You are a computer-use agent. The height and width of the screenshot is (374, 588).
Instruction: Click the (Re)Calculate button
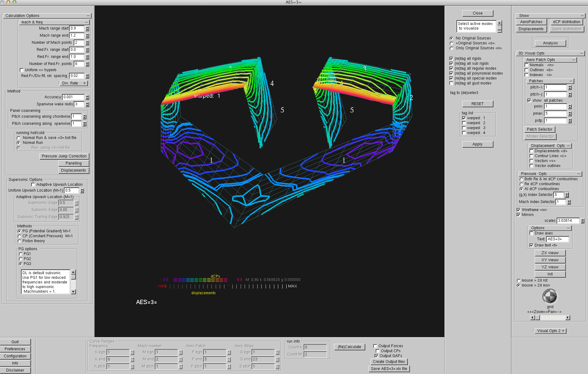click(349, 347)
